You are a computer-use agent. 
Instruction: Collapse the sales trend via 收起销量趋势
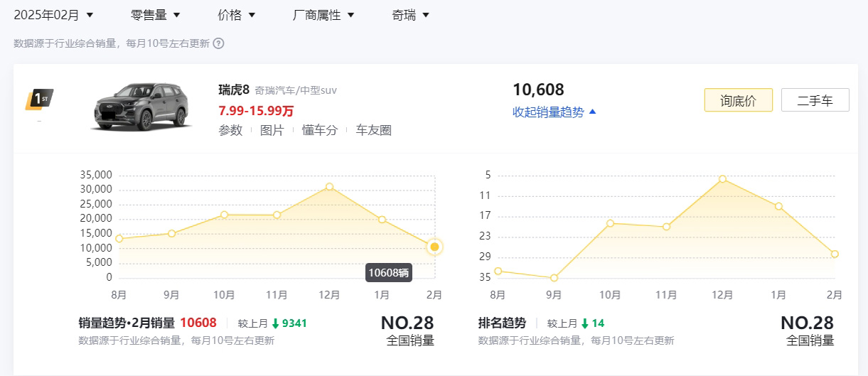point(554,112)
